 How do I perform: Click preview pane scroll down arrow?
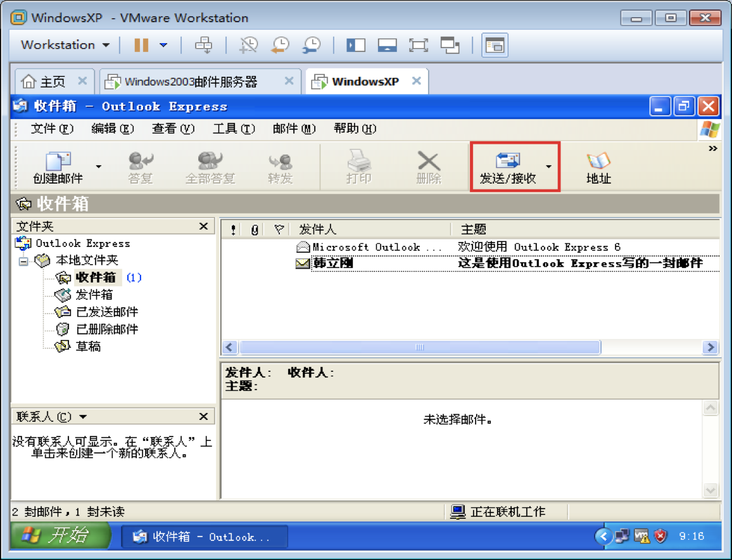point(710,490)
